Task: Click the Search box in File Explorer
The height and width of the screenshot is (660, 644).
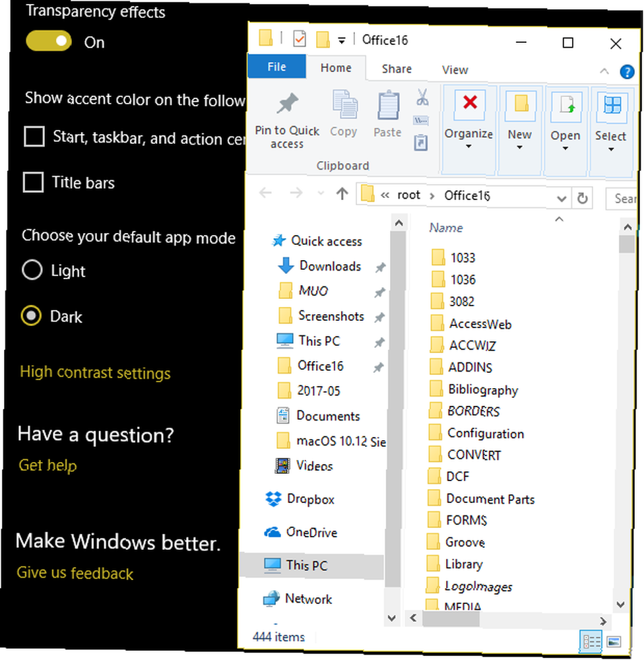Action: click(622, 199)
